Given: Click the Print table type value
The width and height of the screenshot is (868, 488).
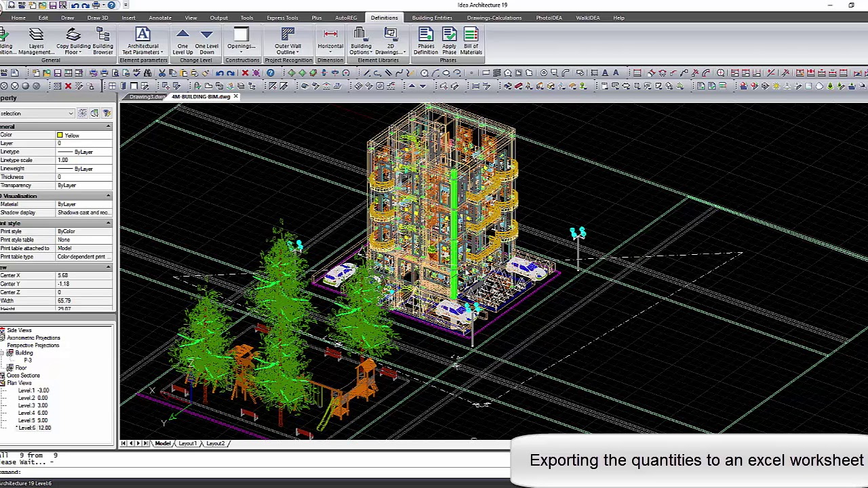Looking at the screenshot, I should pyautogui.click(x=84, y=257).
